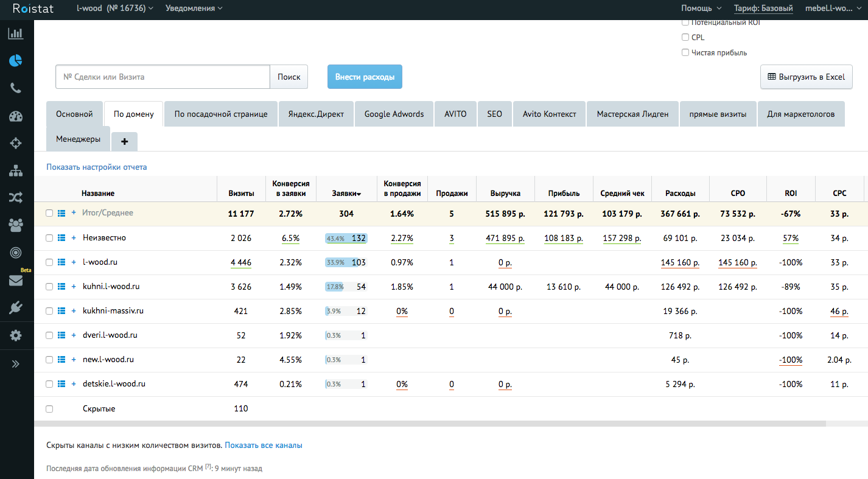Screen dimensions: 868x479
Task: Open the Показать настройки отчета link
Action: pyautogui.click(x=96, y=167)
